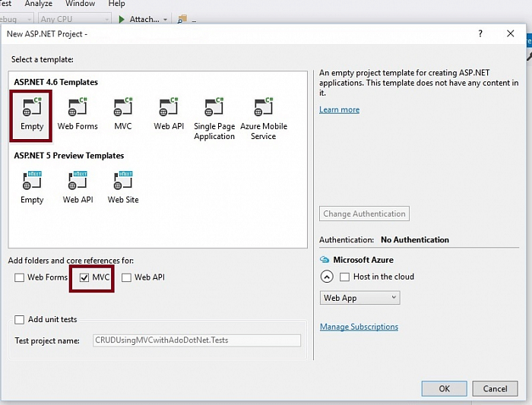Screen dimensions: 532x405
Task: Choose the Azure Mobile Service template
Action: pyautogui.click(x=264, y=119)
